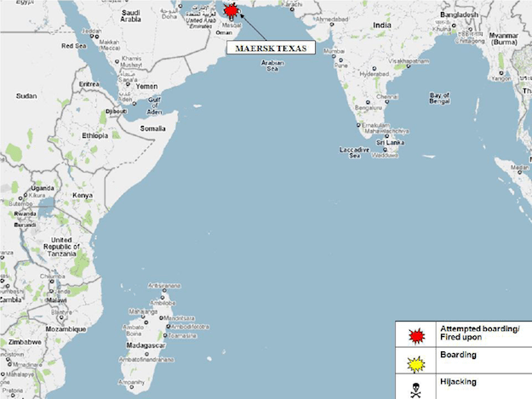Click the Visakhapatnam city label
532x399 pixels.
409,61
